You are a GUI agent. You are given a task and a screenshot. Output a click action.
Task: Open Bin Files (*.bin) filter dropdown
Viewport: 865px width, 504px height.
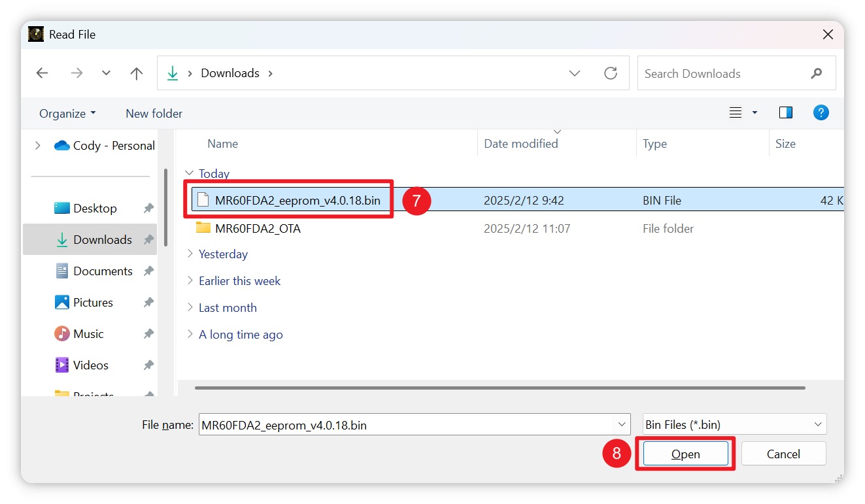point(735,425)
